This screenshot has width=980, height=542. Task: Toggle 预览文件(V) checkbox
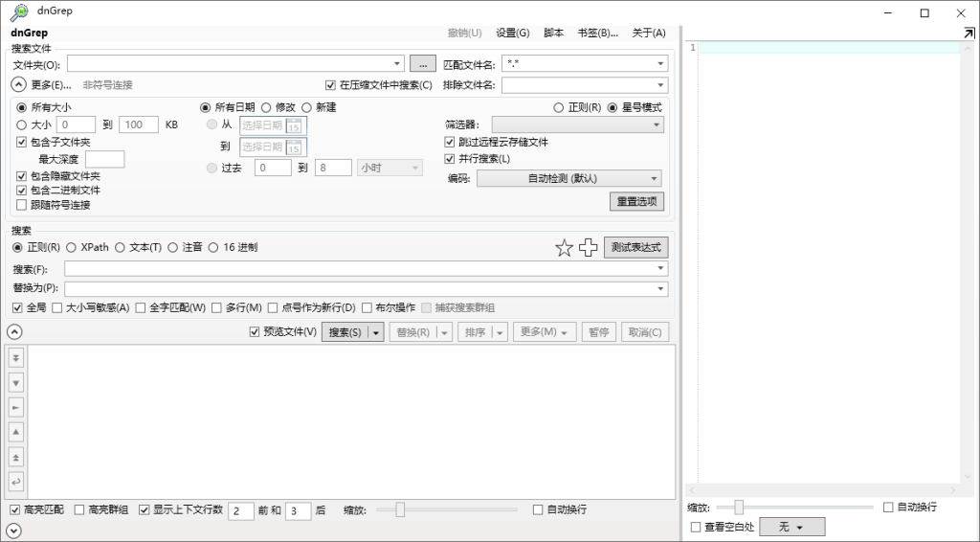click(254, 332)
